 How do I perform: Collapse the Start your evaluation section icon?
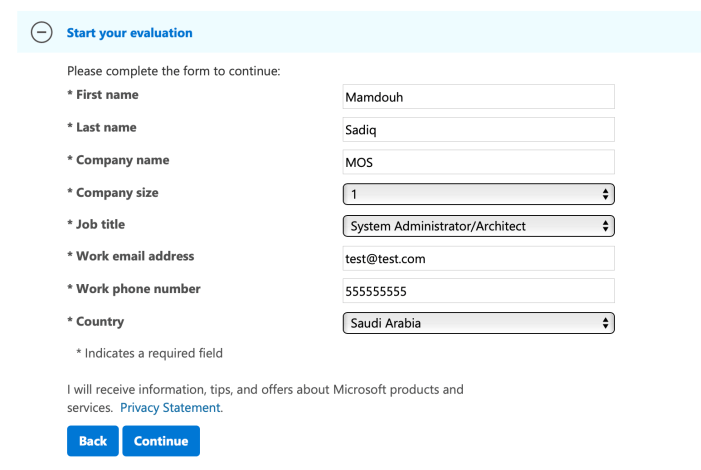click(42, 33)
